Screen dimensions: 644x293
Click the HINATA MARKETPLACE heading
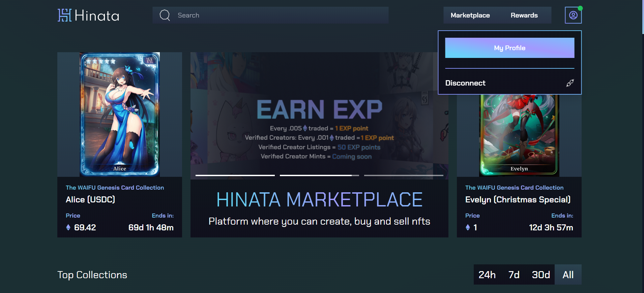(319, 199)
